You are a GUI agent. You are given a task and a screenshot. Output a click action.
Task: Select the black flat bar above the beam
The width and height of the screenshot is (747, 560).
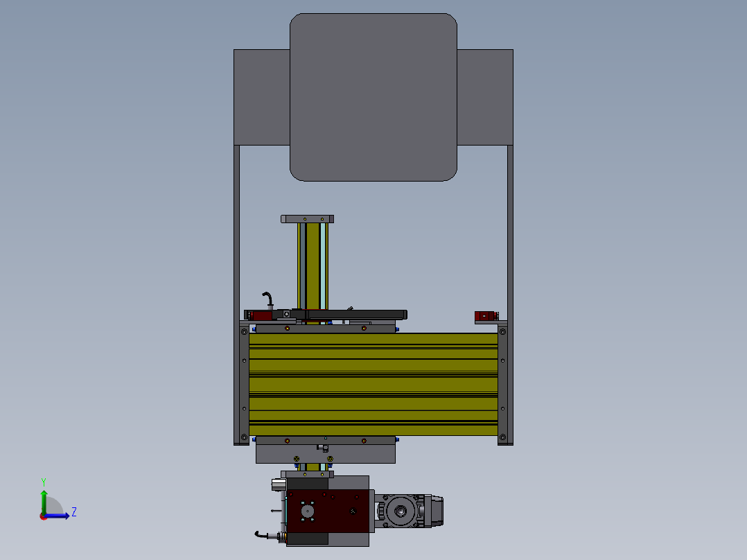pyautogui.click(x=357, y=314)
